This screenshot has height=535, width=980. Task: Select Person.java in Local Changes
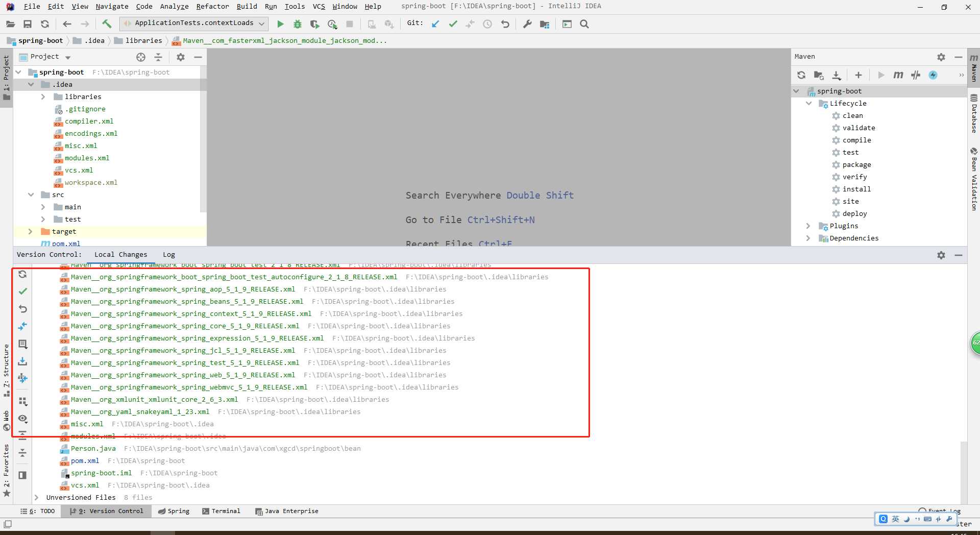93,448
